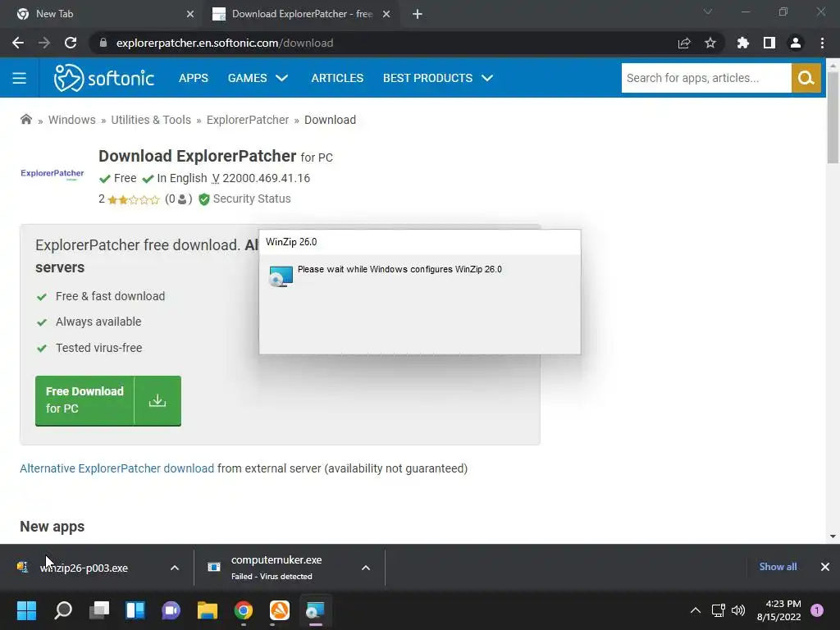840x630 pixels.
Task: Bookmark this page with the star icon
Action: click(x=710, y=43)
